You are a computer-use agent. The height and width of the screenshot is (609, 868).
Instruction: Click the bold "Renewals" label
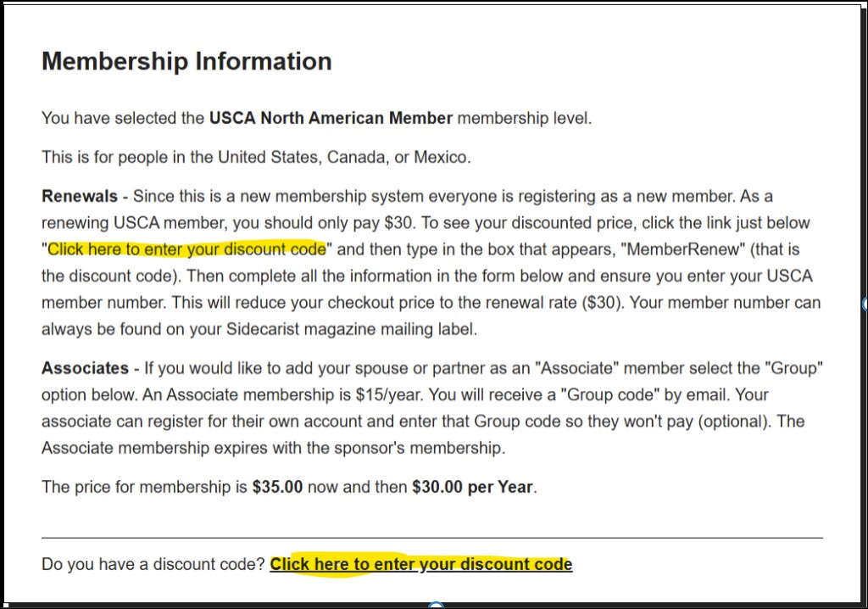click(x=80, y=197)
